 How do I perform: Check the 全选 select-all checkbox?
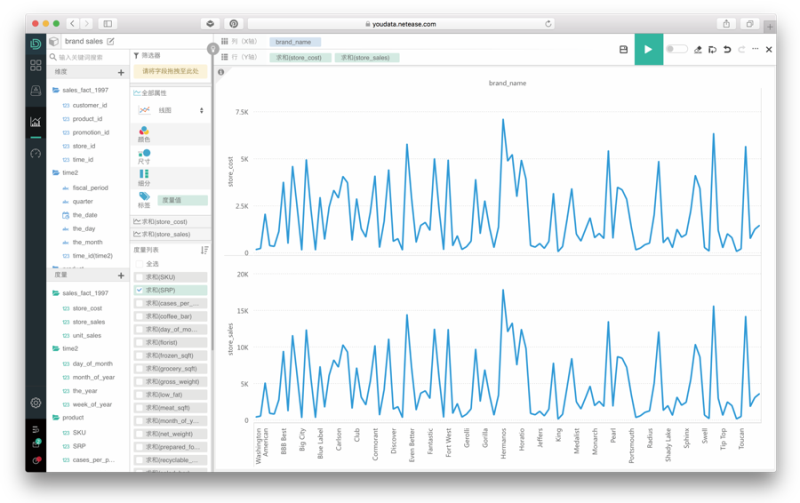[139, 263]
